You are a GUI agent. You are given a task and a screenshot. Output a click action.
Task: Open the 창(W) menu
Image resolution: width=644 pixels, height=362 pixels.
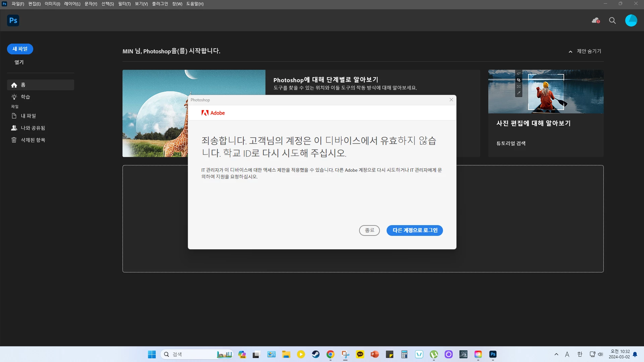click(177, 4)
